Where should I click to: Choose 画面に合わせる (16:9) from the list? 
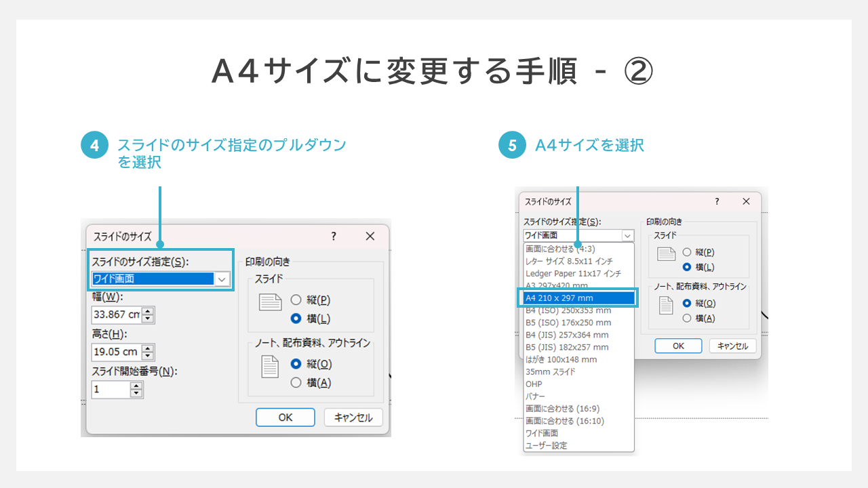[x=578, y=409]
